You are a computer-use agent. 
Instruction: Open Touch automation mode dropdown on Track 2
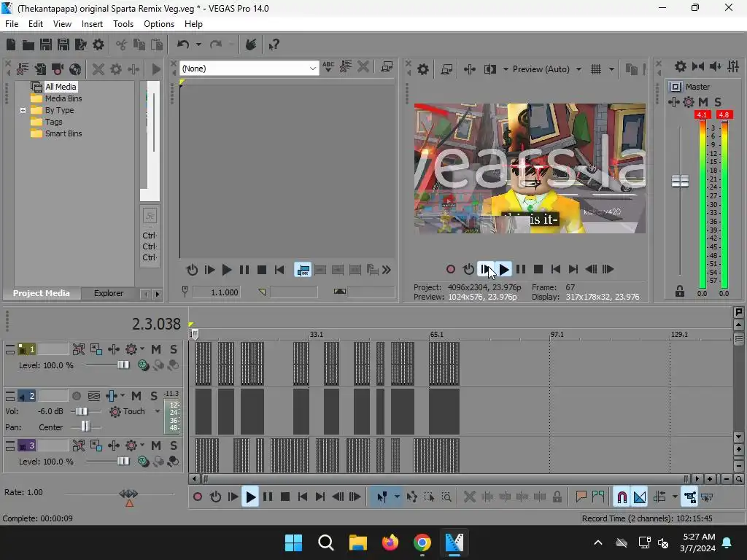pos(158,411)
